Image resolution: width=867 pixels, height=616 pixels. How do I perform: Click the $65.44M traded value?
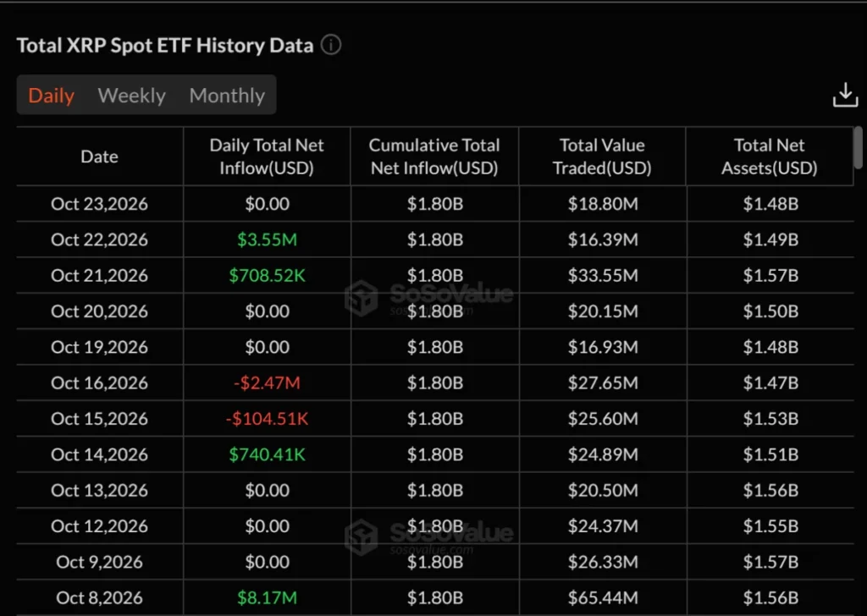click(x=603, y=597)
